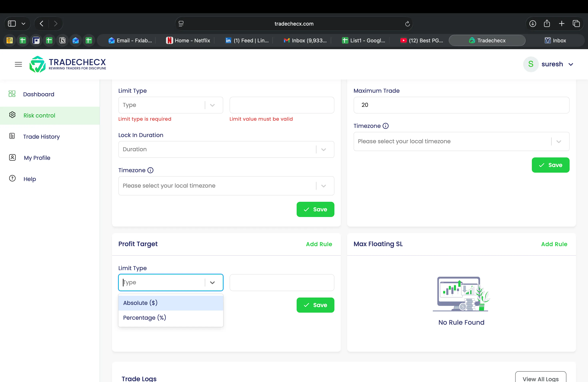Open the Lock In Duration dropdown
The width and height of the screenshot is (588, 382).
pyautogui.click(x=226, y=149)
